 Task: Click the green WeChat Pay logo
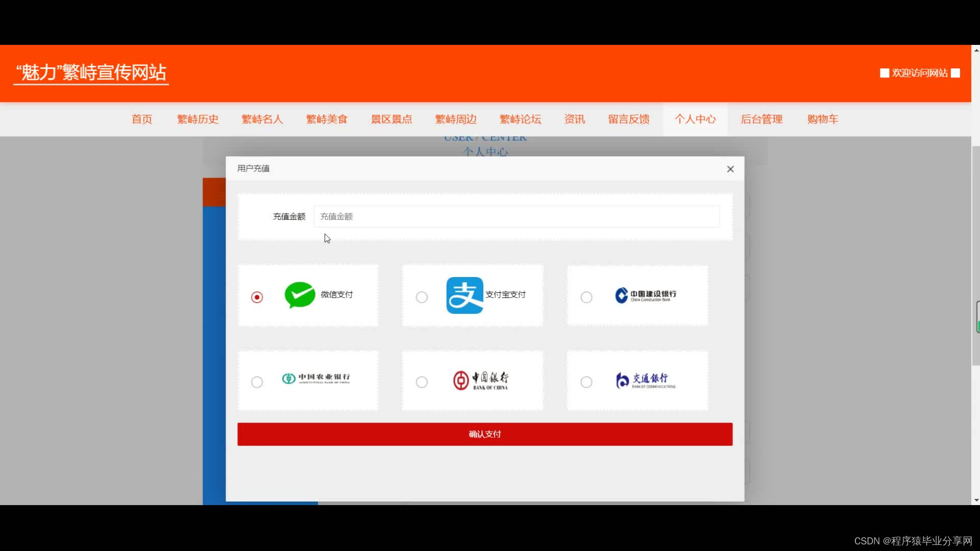tap(300, 295)
